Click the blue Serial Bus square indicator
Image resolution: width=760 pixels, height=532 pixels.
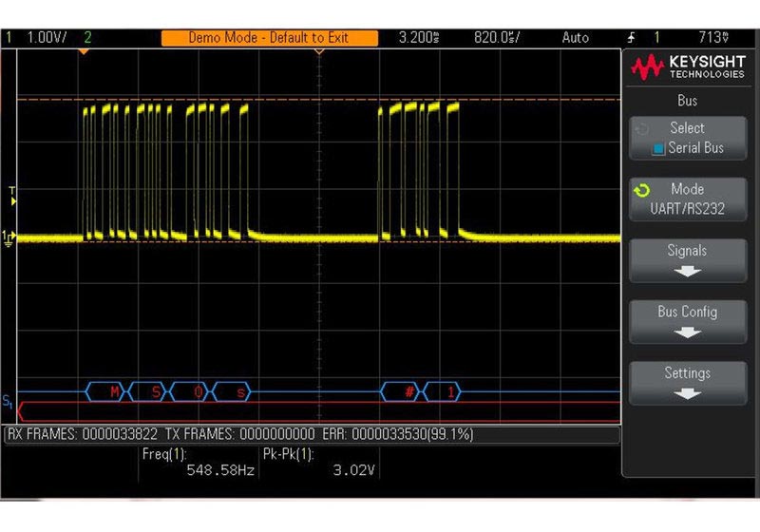click(658, 148)
